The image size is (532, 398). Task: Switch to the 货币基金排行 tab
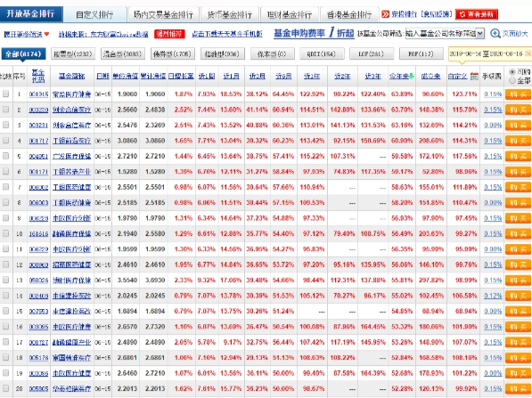click(x=230, y=14)
